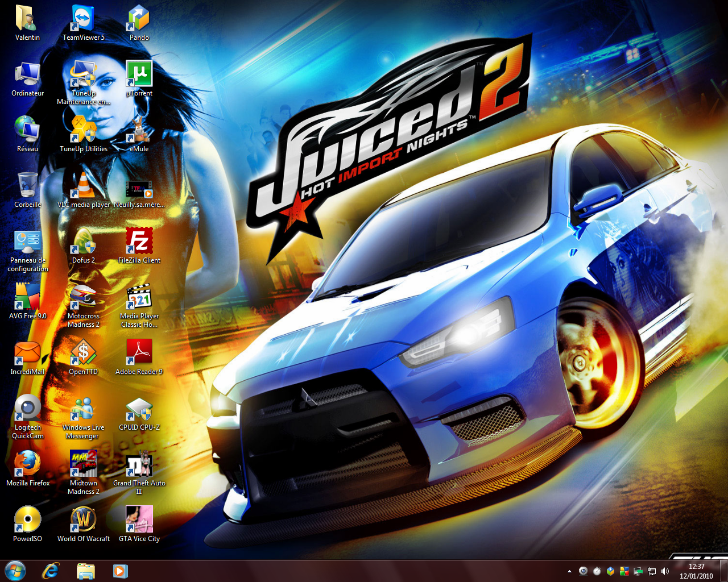Select the VLC media player shortcut
The width and height of the screenshot is (728, 582).
[84, 190]
